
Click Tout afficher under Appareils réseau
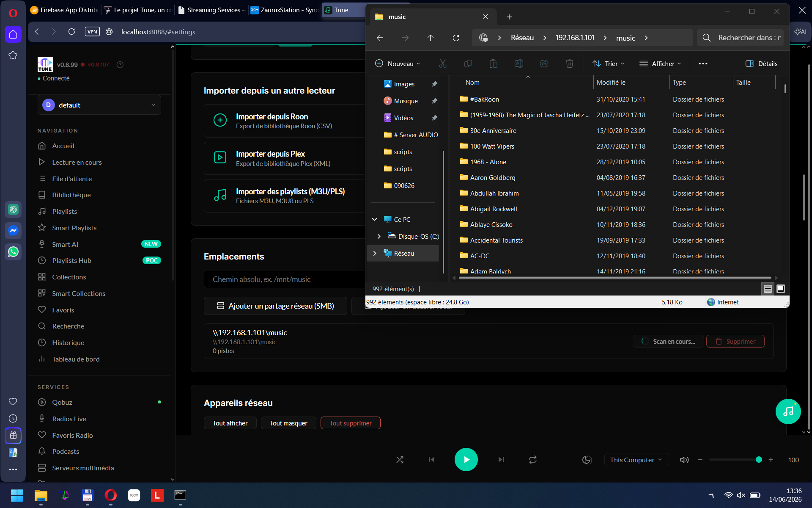(x=230, y=423)
